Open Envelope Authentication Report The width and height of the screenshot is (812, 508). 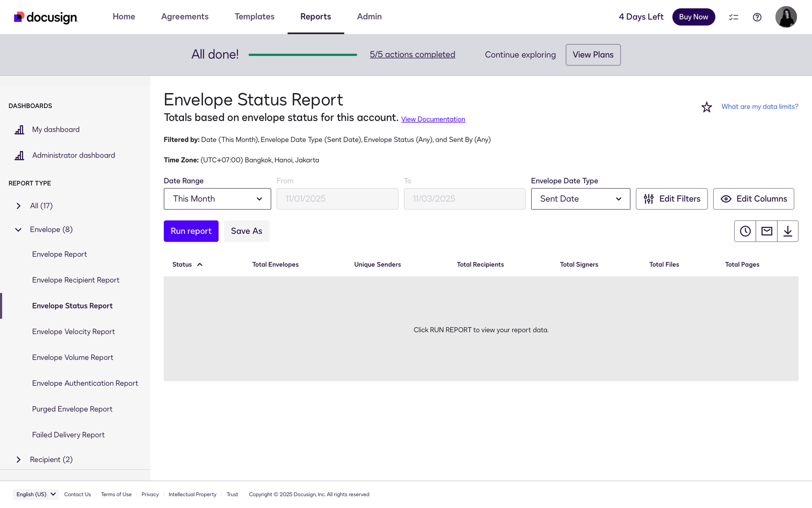(x=85, y=384)
